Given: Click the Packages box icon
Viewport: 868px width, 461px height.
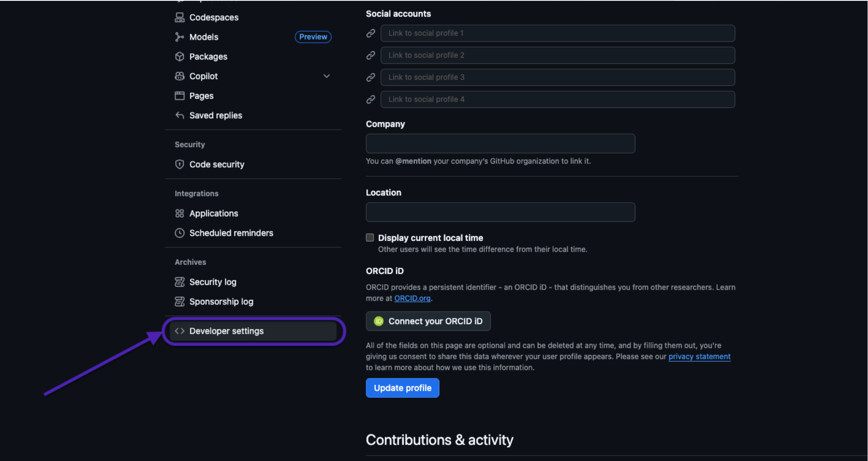Looking at the screenshot, I should [179, 56].
